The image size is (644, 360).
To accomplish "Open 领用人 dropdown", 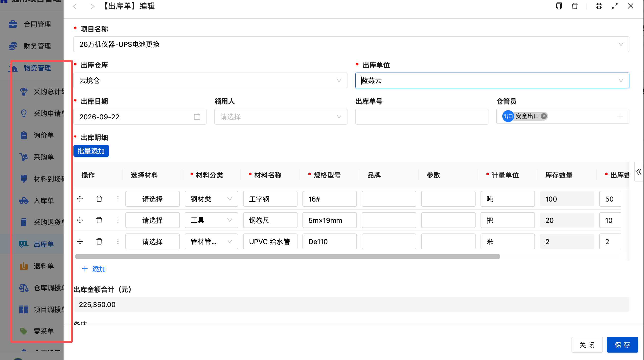I will pos(280,117).
